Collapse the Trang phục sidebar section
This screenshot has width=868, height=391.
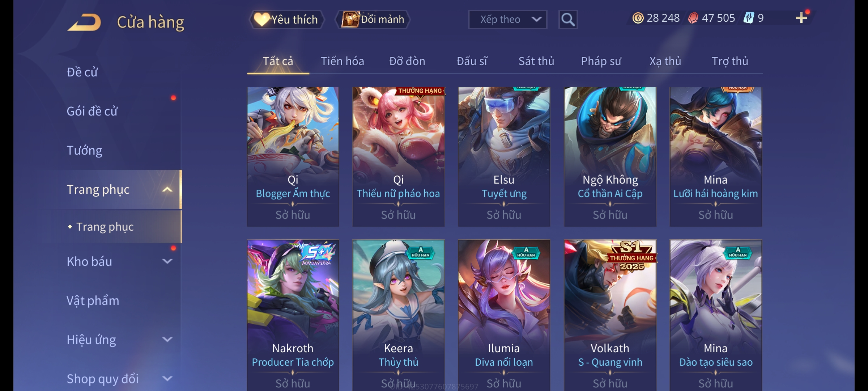167,190
